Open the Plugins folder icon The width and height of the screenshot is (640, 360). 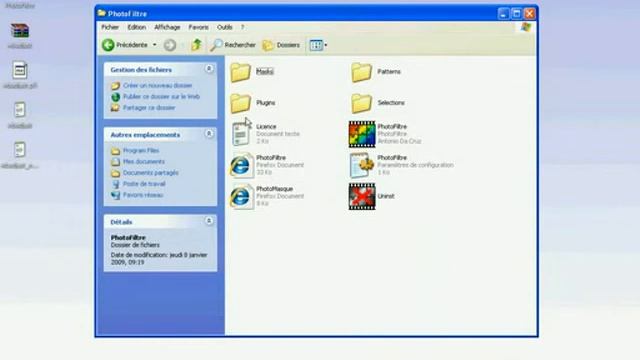pos(240,103)
